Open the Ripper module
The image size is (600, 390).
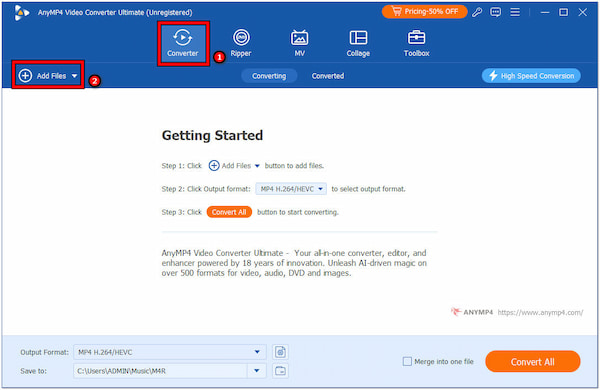tap(241, 43)
